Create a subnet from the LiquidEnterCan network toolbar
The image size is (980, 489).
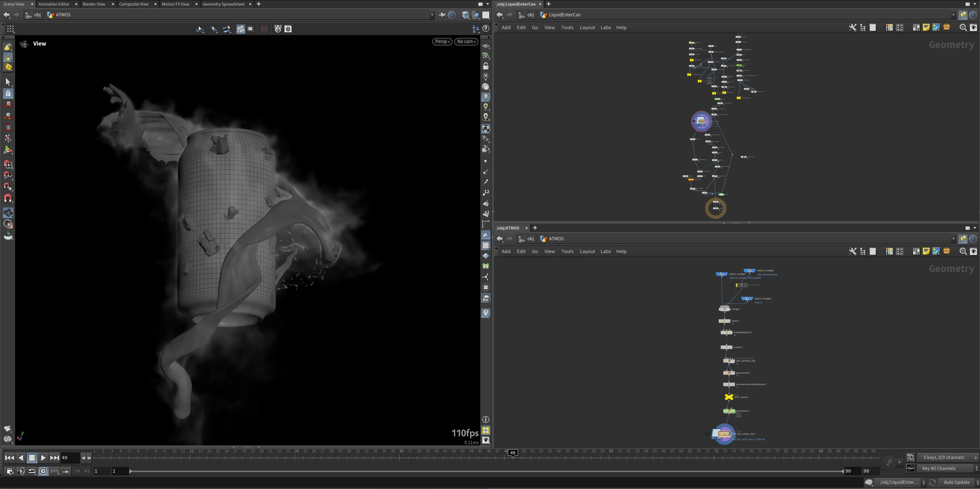click(946, 27)
